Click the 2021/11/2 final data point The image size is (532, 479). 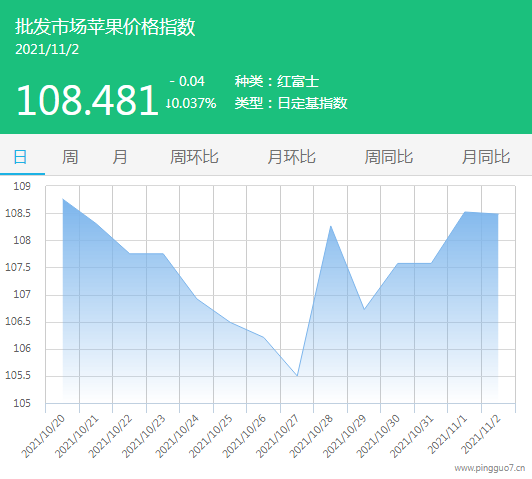(x=498, y=214)
